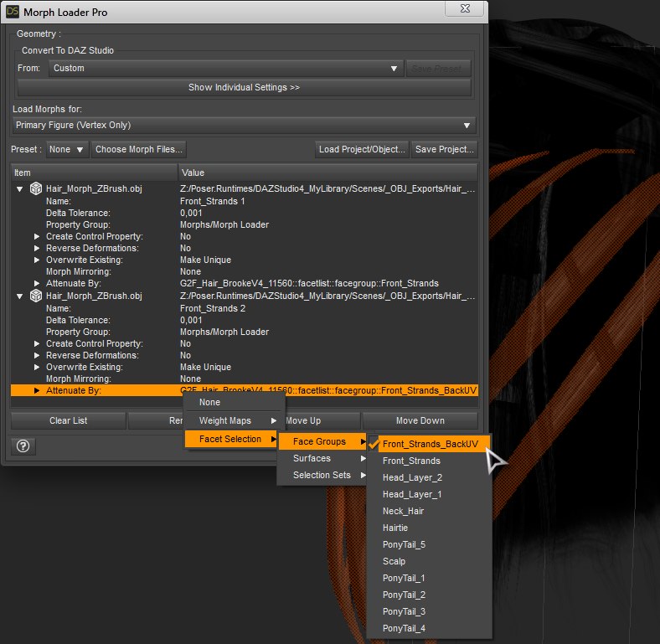This screenshot has height=644, width=660.
Task: Open the Face Groups submenu
Action: 322,441
